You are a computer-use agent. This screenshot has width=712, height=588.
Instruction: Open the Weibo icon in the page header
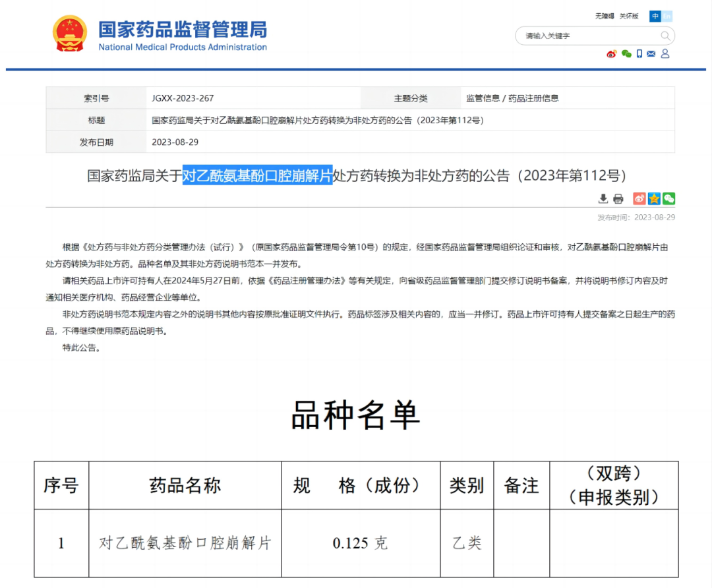[611, 54]
